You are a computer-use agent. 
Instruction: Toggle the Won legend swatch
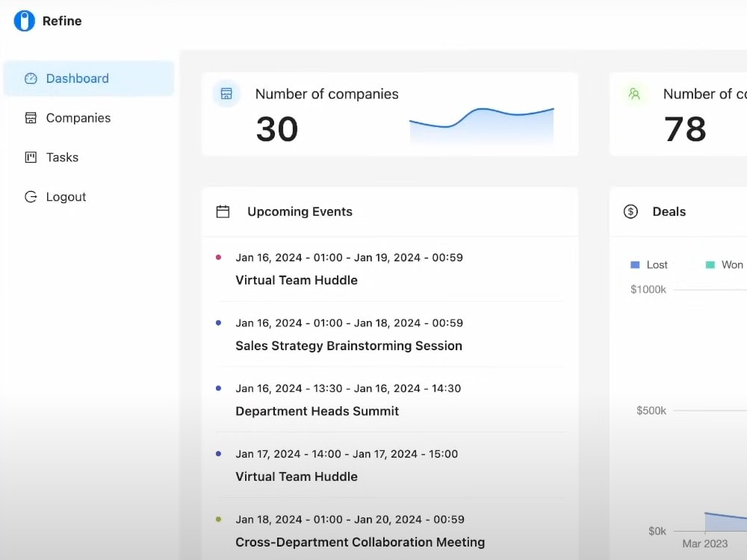(x=710, y=265)
